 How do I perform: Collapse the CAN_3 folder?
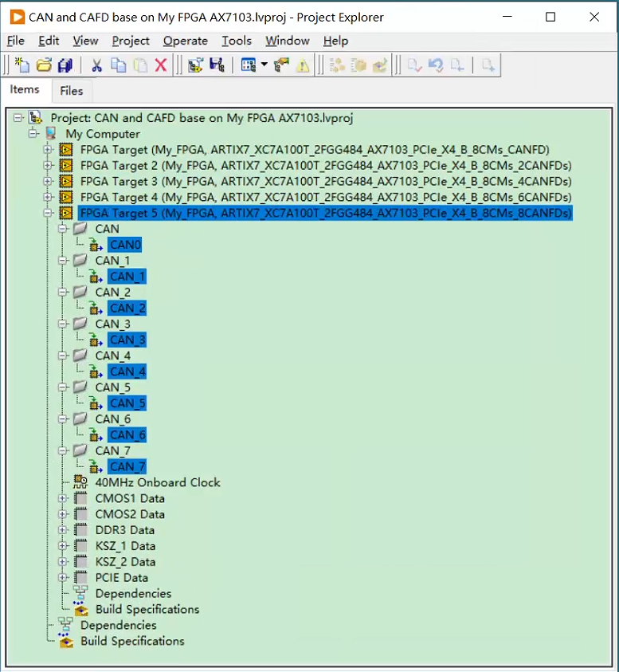coord(64,324)
